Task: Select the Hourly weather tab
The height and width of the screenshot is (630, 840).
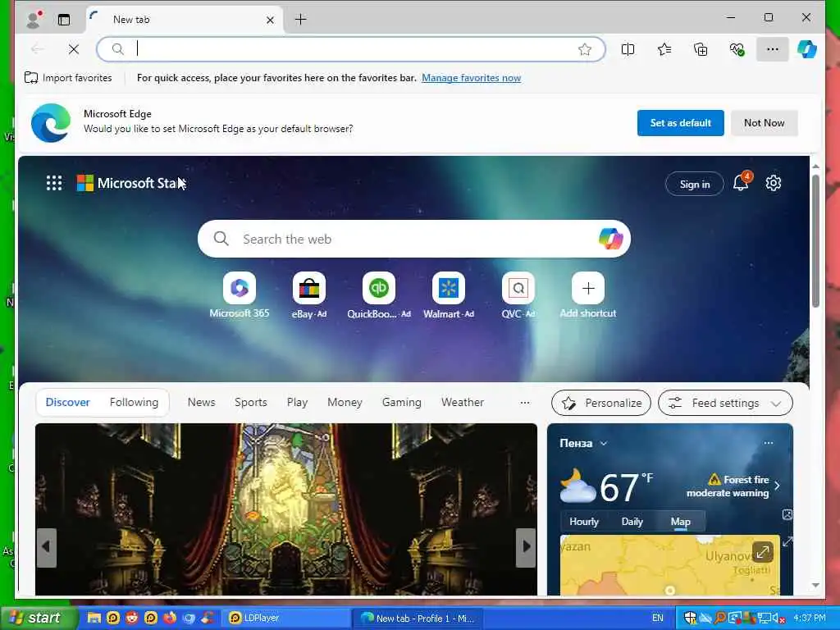Action: (x=584, y=521)
